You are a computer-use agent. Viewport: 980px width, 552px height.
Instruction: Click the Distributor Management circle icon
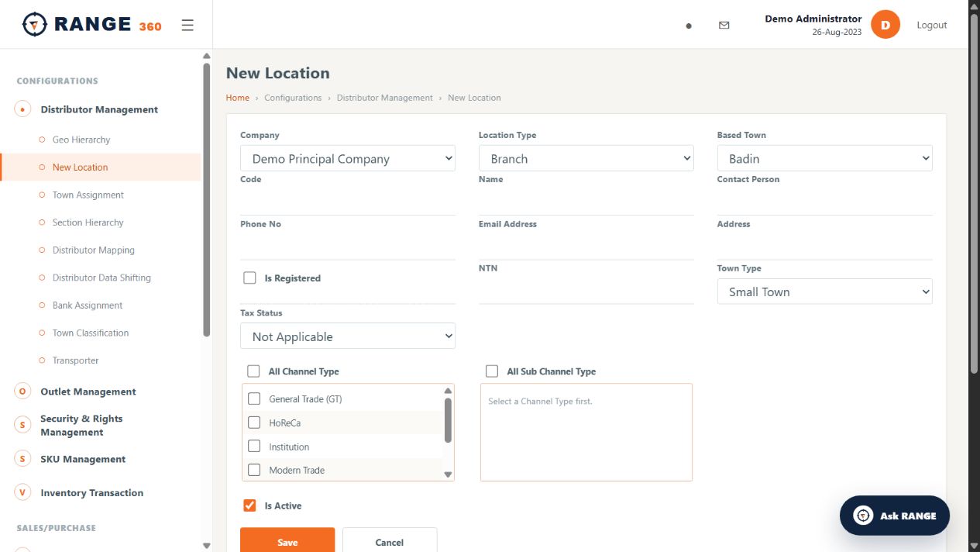pos(22,109)
